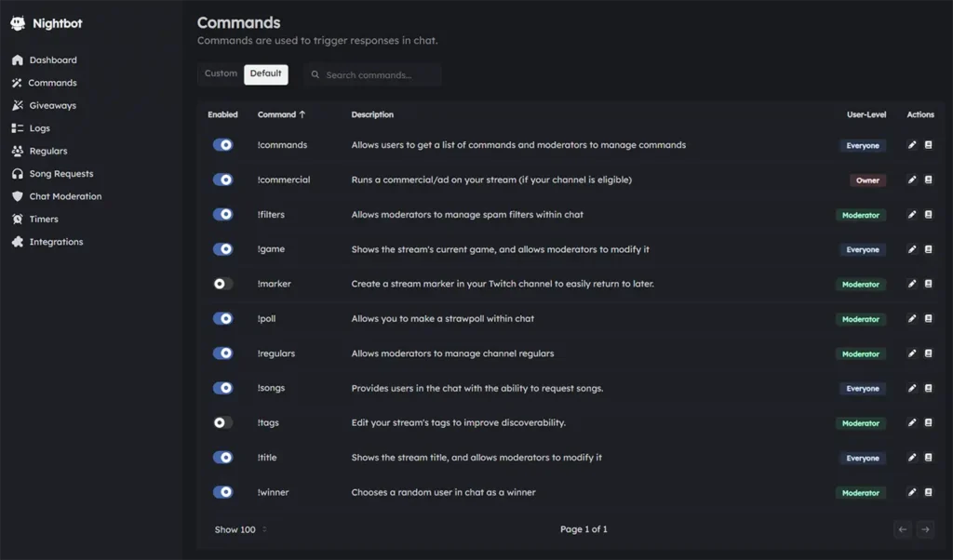Select the Default commands tab
The height and width of the screenshot is (560, 953).
coord(265,74)
